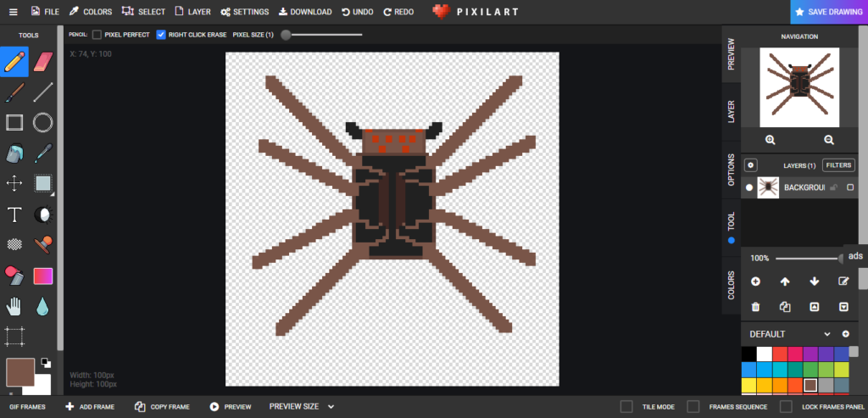Select the Pencil tool
Viewport: 868px width, 418px height.
pos(14,62)
